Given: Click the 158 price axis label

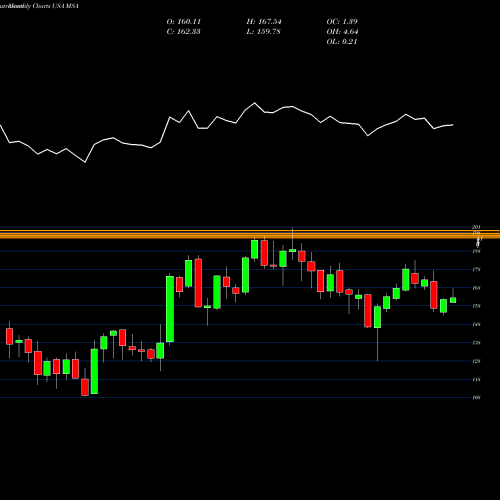Looking at the screenshot, I should 476,306.
